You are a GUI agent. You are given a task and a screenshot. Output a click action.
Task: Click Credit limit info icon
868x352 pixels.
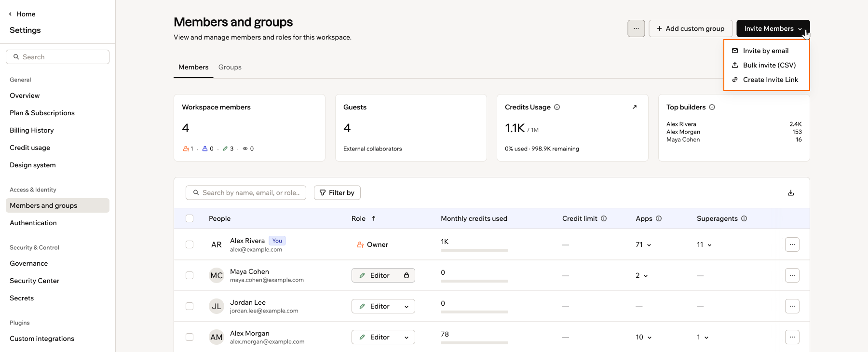pyautogui.click(x=604, y=218)
